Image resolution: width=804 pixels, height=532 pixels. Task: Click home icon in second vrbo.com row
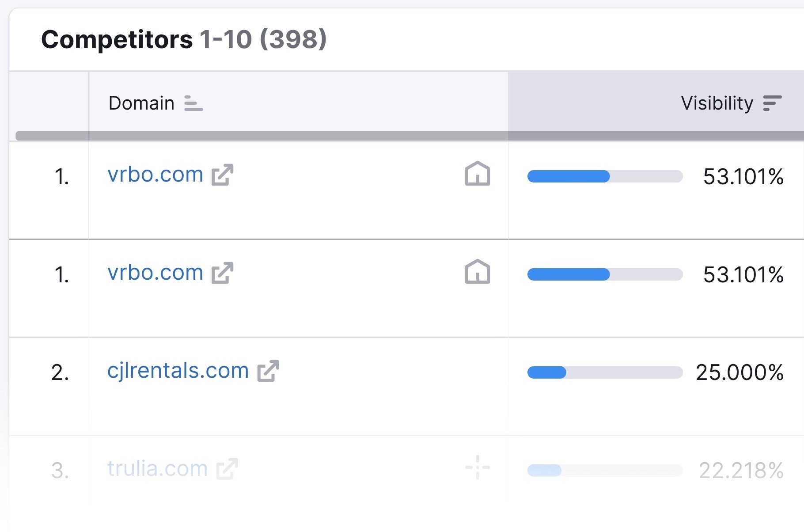click(478, 272)
